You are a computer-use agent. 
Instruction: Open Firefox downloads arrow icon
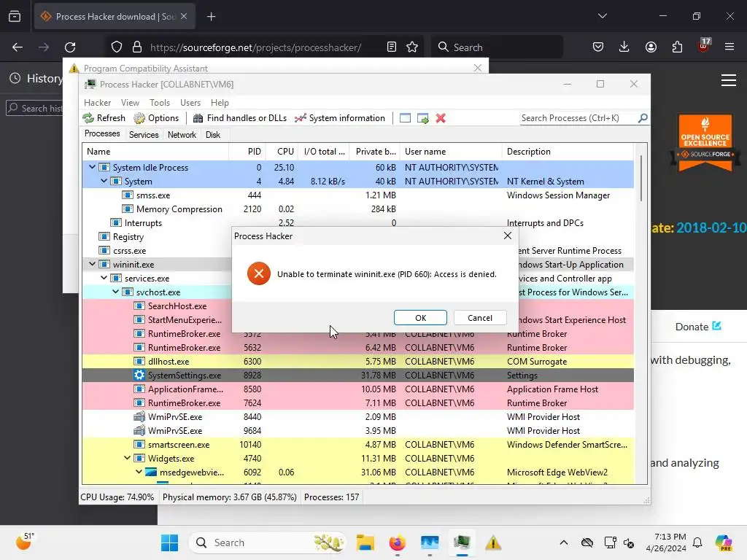click(x=624, y=47)
